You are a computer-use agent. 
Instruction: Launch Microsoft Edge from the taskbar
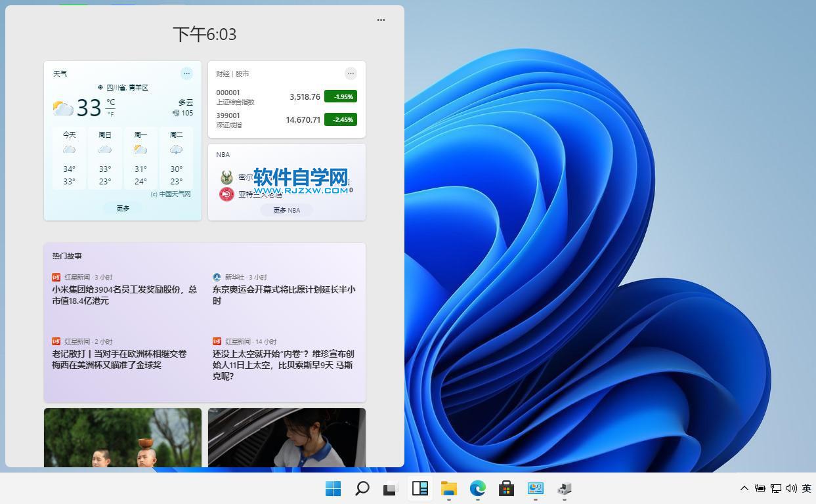click(x=477, y=488)
